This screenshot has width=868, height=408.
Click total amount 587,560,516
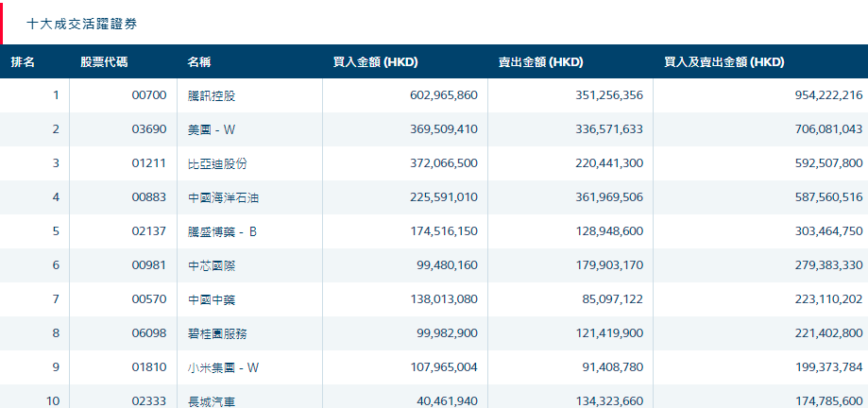828,197
